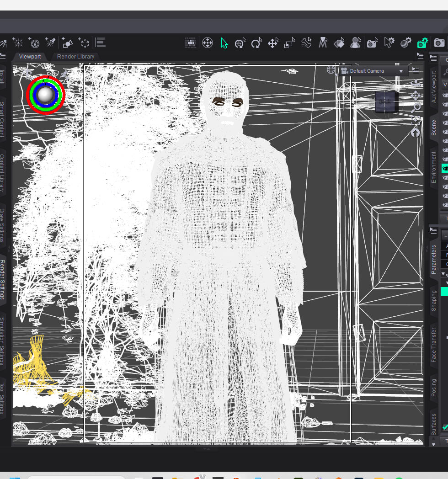The width and height of the screenshot is (448, 479).
Task: Create a new null object
Action: [x=83, y=43]
